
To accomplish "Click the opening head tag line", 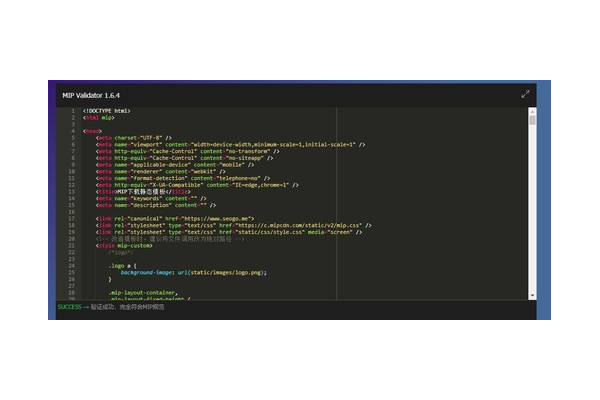I will (93, 130).
